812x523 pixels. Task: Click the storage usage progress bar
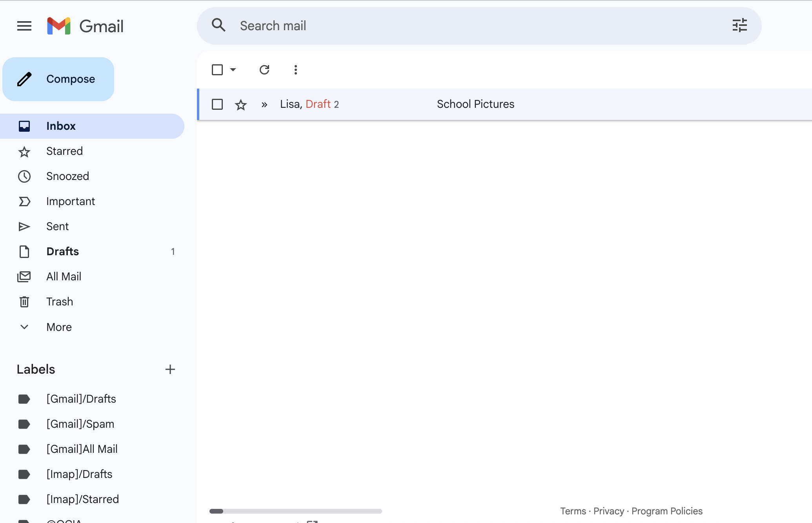pyautogui.click(x=295, y=511)
